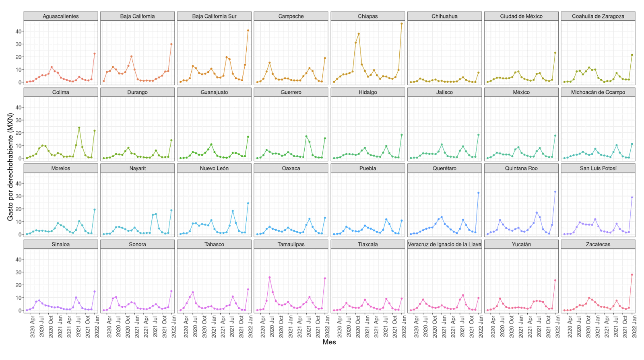
Task: Select the Colima panel title
Action: pos(61,92)
